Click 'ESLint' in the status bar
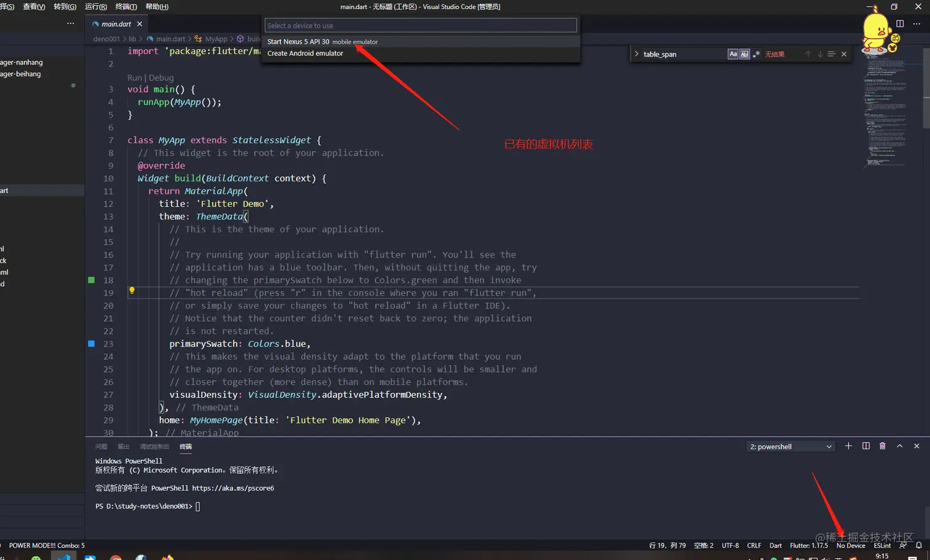Image resolution: width=930 pixels, height=560 pixels. tap(882, 546)
